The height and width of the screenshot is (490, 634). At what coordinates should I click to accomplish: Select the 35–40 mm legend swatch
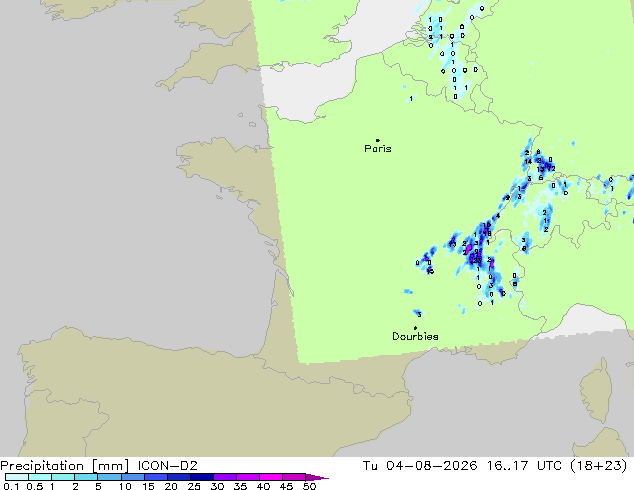pyautogui.click(x=247, y=477)
